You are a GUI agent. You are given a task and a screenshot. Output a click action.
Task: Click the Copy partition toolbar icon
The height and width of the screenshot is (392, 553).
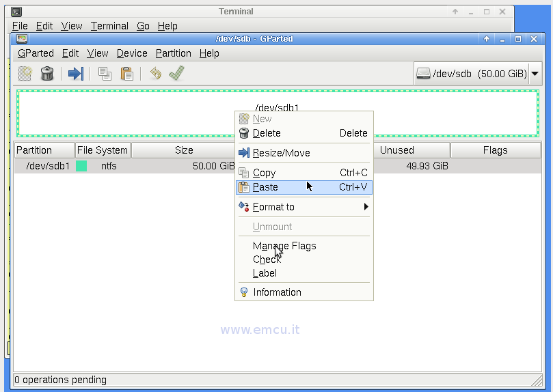click(105, 74)
